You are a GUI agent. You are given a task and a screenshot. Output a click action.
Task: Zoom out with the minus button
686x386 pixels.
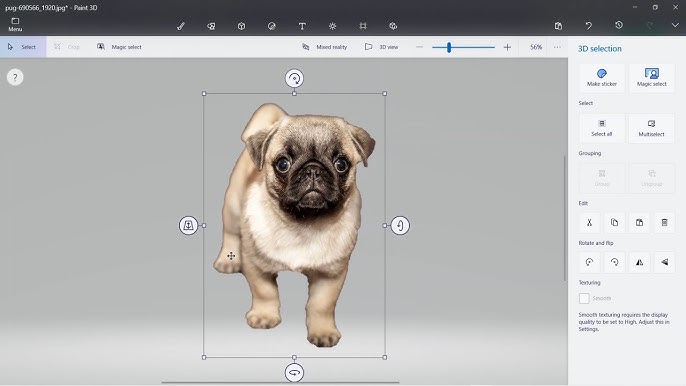tap(419, 47)
